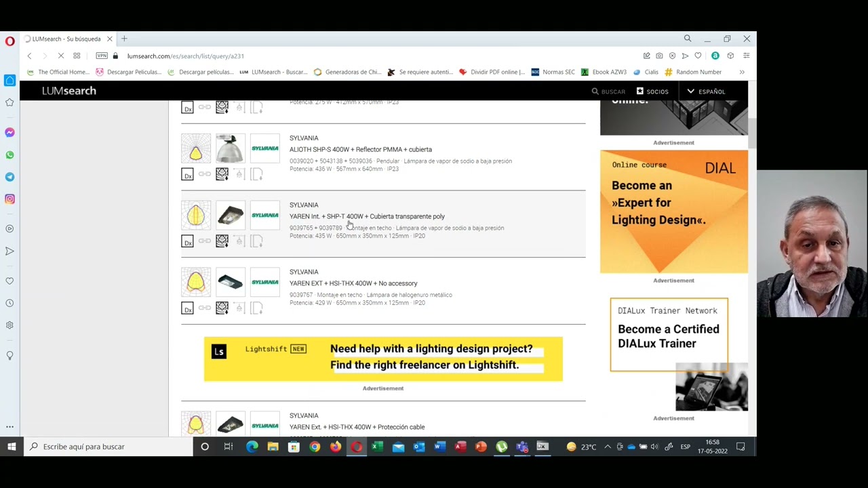This screenshot has width=868, height=488.
Task: Download photometric data icon for YAREN EXT No accessory
Action: pyautogui.click(x=222, y=308)
